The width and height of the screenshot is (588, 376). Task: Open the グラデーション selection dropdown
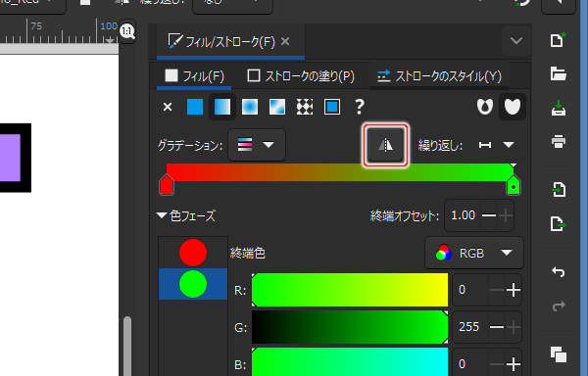[257, 145]
